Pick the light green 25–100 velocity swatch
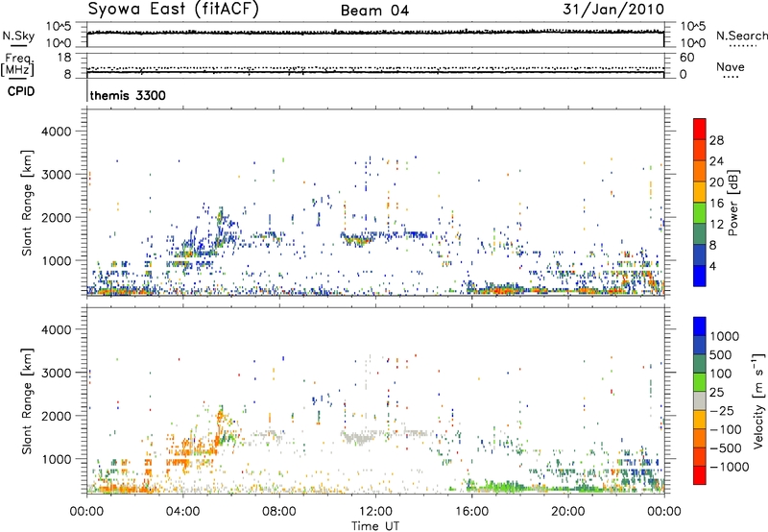Image resolution: width=768 pixels, height=532 pixels. click(700, 382)
